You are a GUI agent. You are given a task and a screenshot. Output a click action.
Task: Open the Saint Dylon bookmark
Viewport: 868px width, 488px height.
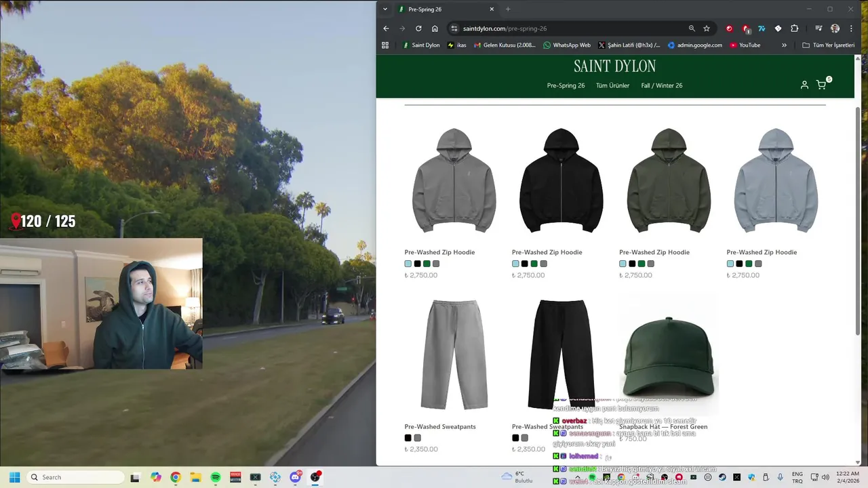point(421,45)
